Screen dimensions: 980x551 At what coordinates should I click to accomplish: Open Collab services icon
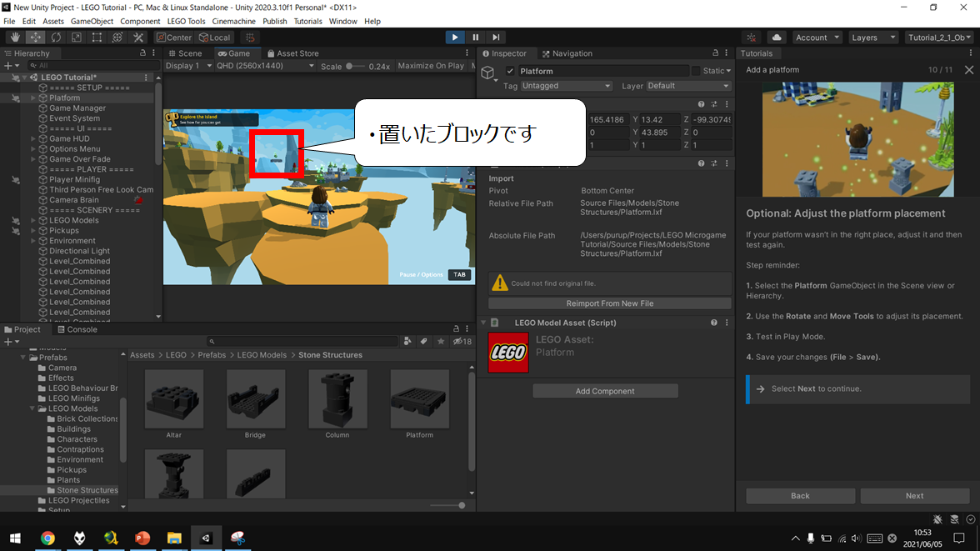752,38
